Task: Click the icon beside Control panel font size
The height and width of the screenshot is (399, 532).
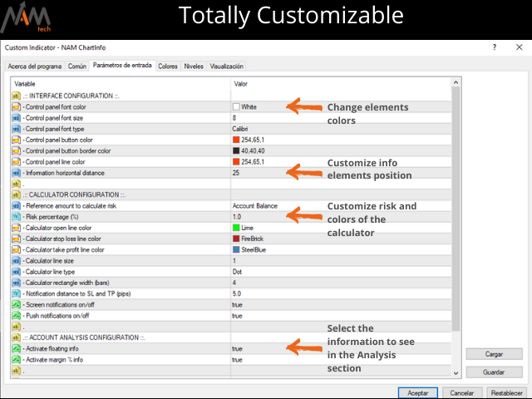Action: (16, 118)
